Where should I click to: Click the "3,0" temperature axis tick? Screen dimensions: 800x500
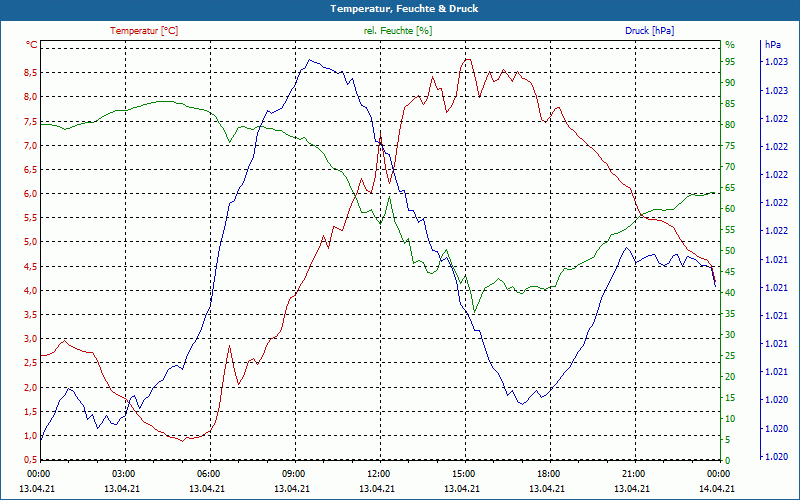(x=30, y=339)
